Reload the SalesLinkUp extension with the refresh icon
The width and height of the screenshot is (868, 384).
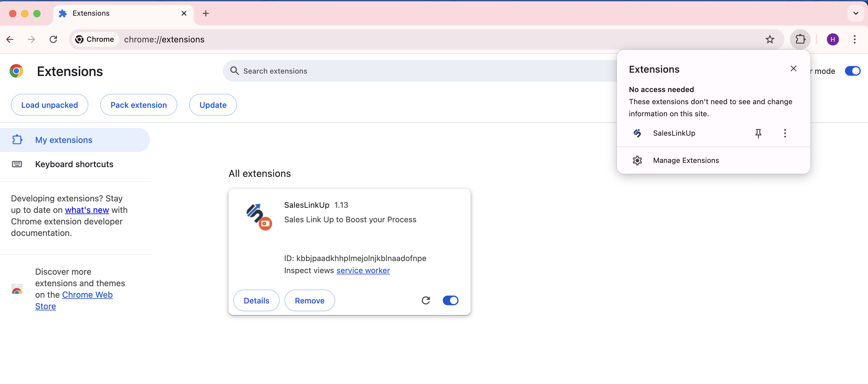coord(426,300)
